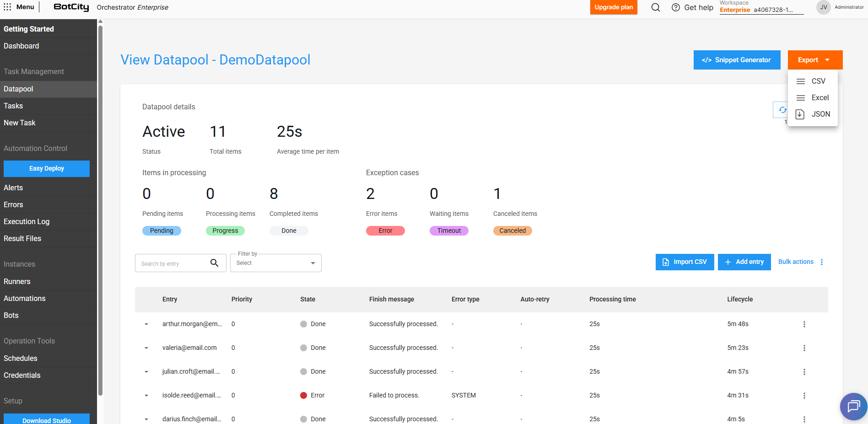Screen dimensions: 868x424
Task: Open the chat support bubble
Action: (853, 406)
